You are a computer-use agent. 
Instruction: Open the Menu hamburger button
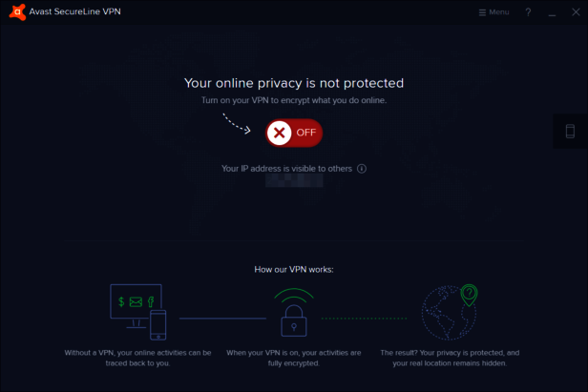493,12
